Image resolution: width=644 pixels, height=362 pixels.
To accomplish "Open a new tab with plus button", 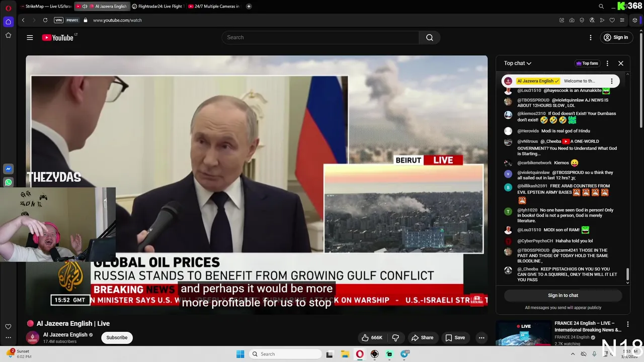I will tap(249, 7).
